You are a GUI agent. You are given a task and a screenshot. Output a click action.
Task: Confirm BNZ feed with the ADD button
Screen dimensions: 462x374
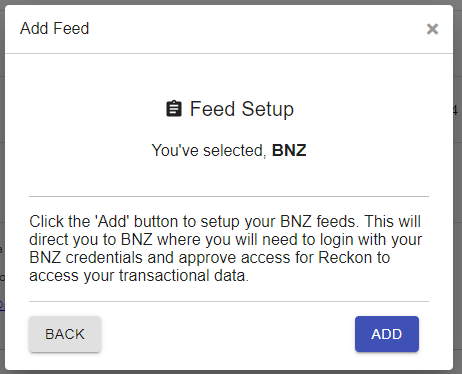(387, 334)
